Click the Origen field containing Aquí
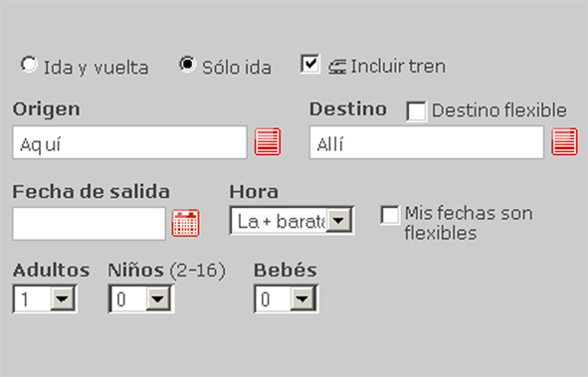 point(129,142)
